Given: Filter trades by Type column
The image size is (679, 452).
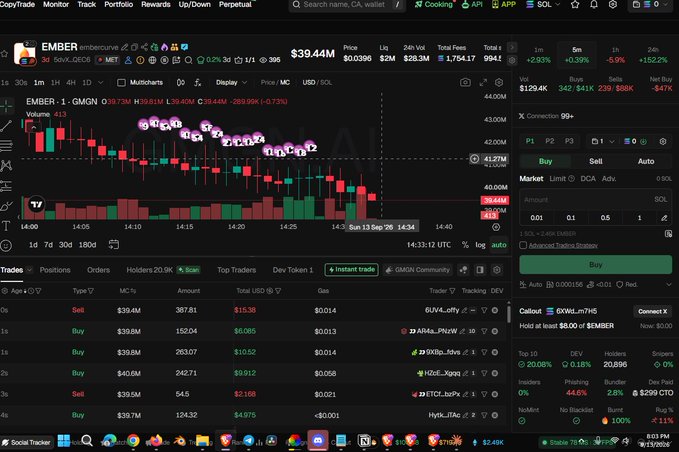Looking at the screenshot, I should click(91, 291).
